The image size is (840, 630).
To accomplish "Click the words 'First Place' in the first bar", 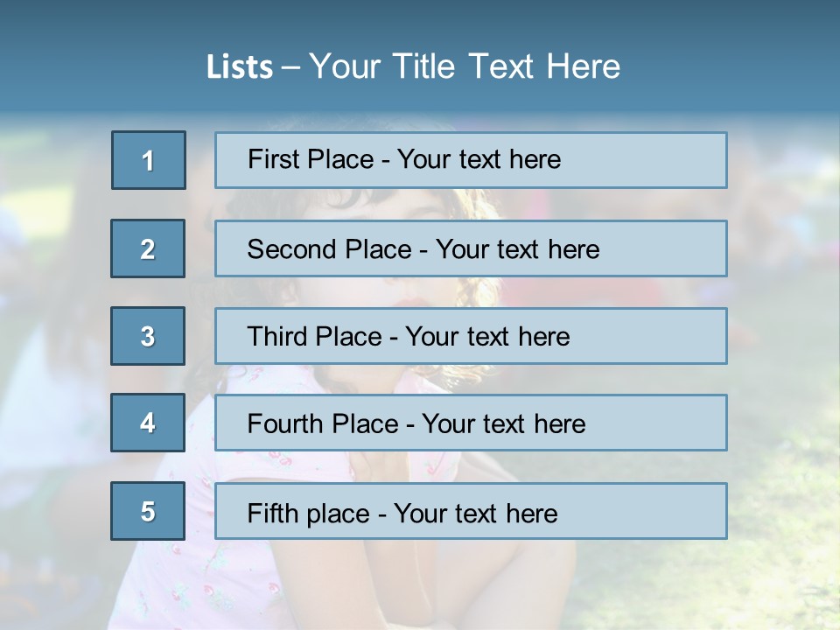I will coord(311,159).
